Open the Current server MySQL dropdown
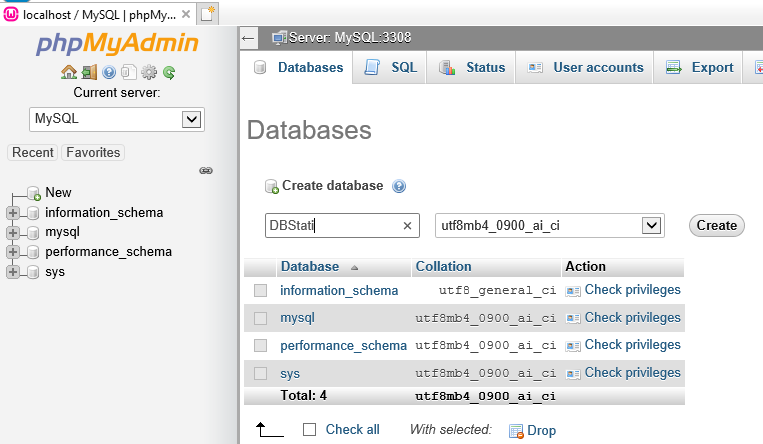763x444 pixels. [x=117, y=119]
